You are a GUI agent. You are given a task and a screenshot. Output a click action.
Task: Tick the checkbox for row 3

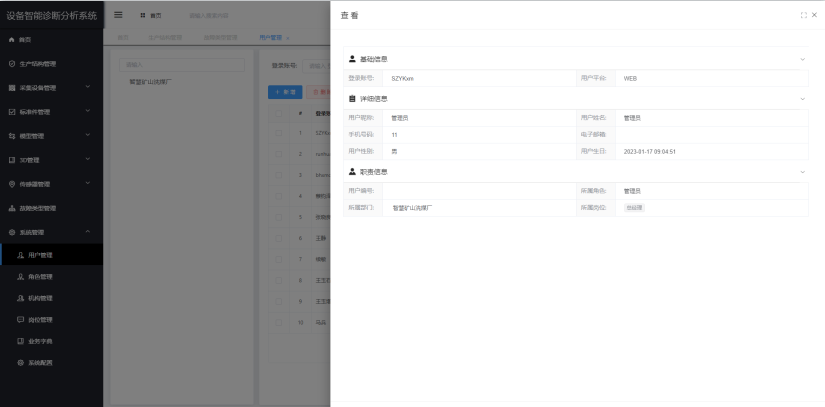(278, 175)
